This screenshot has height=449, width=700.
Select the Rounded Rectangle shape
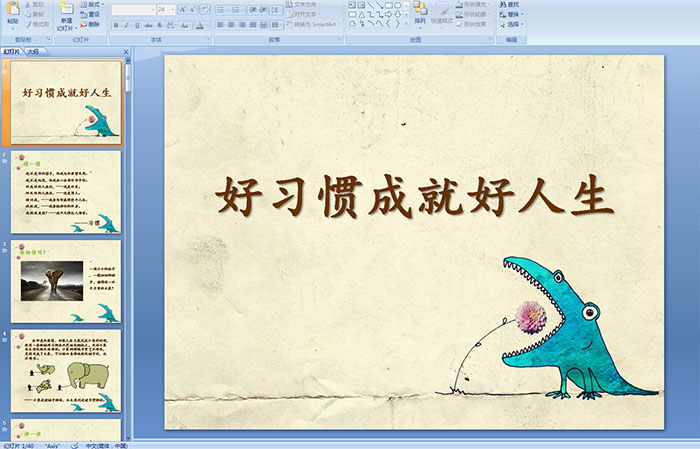pos(352,15)
